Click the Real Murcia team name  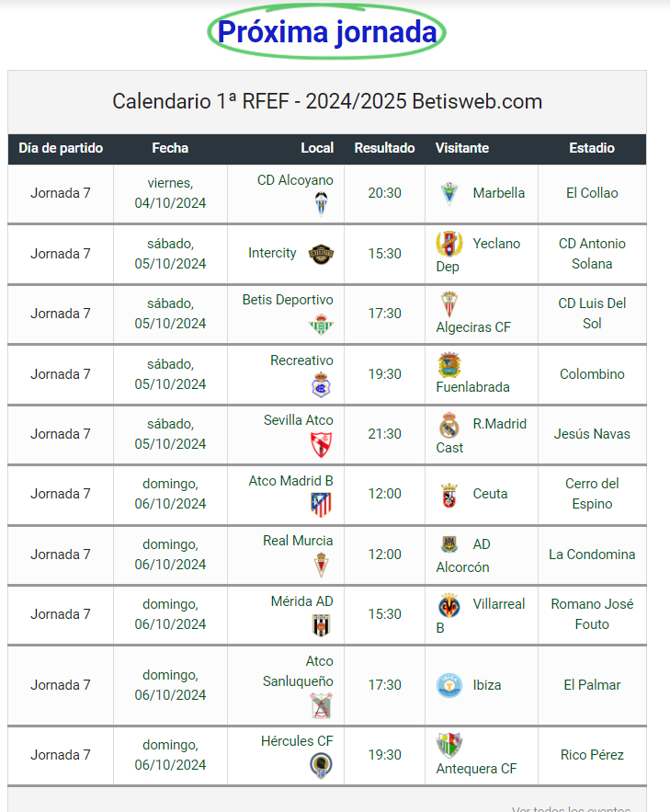pyautogui.click(x=298, y=541)
